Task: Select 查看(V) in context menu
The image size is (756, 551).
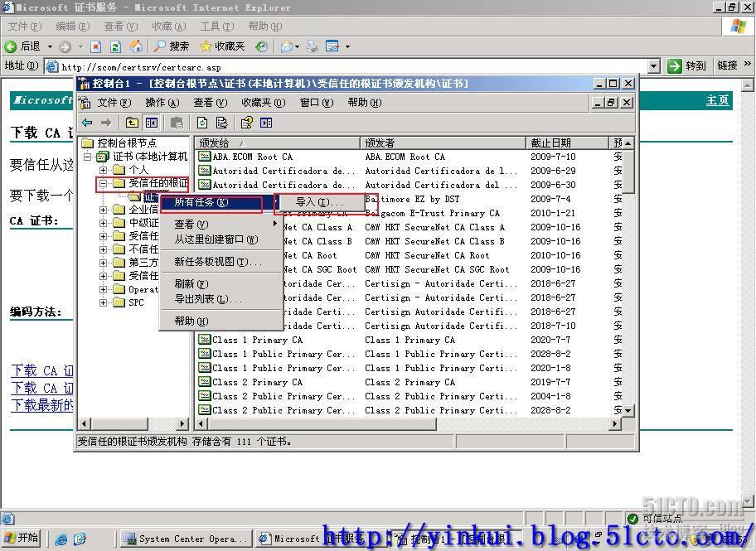Action: click(220, 225)
